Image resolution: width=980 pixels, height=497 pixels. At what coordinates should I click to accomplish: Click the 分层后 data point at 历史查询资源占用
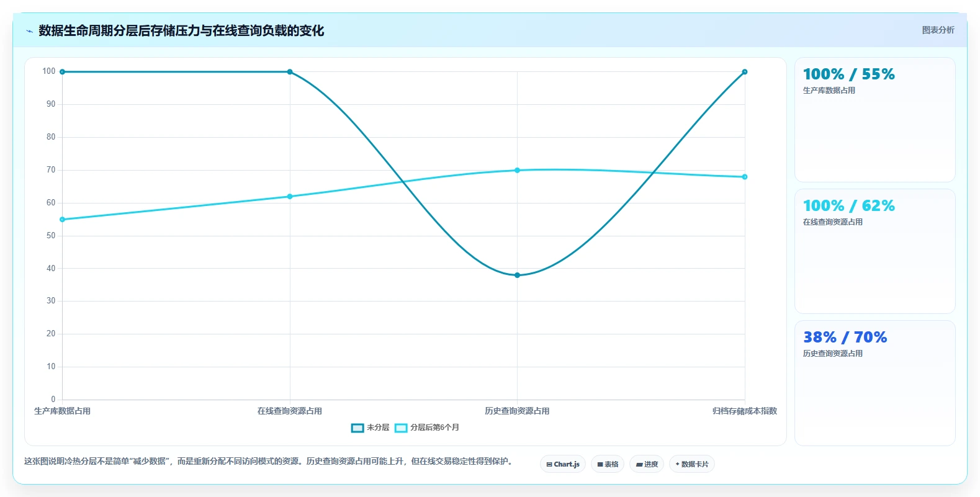(x=517, y=170)
